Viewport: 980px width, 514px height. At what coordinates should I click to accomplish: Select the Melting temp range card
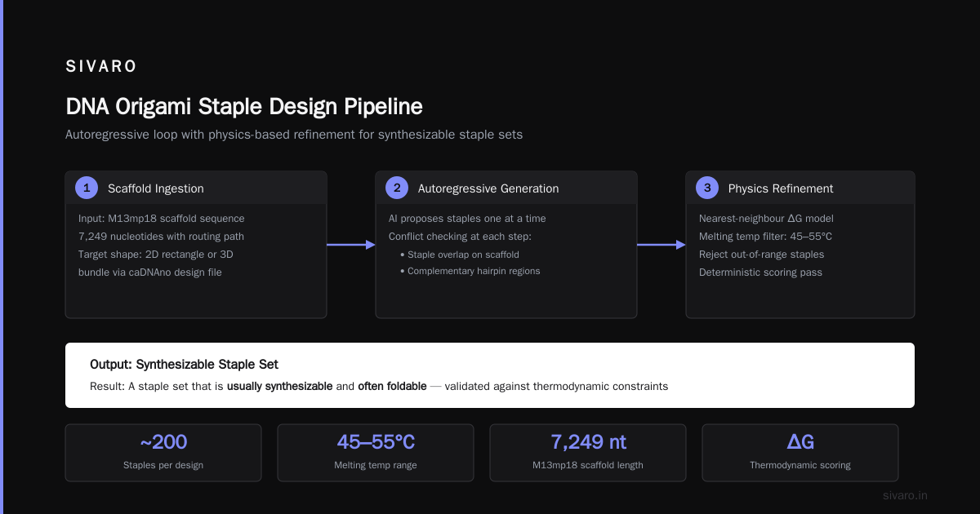(376, 451)
